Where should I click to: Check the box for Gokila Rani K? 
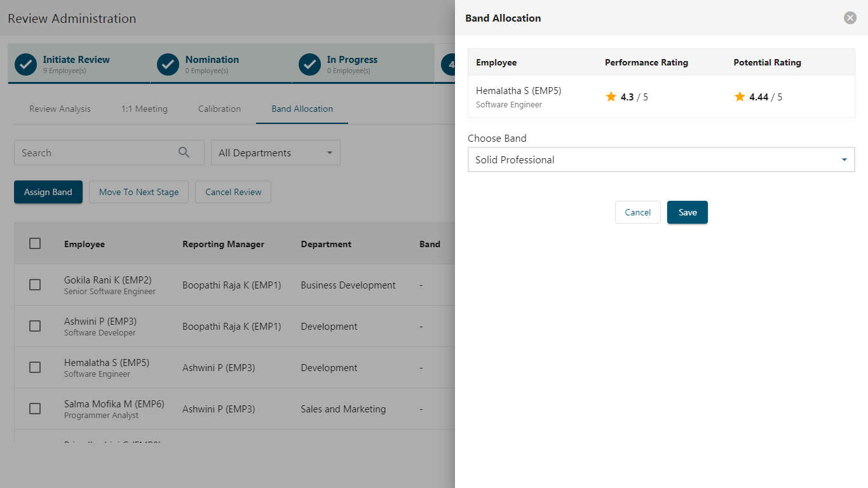35,285
